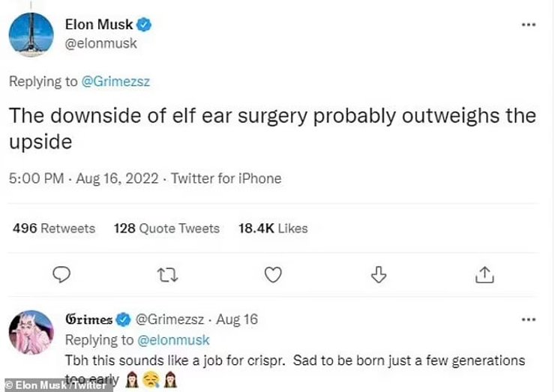The image size is (555, 392).
Task: Open more options on Elon's tweet
Action: (528, 24)
